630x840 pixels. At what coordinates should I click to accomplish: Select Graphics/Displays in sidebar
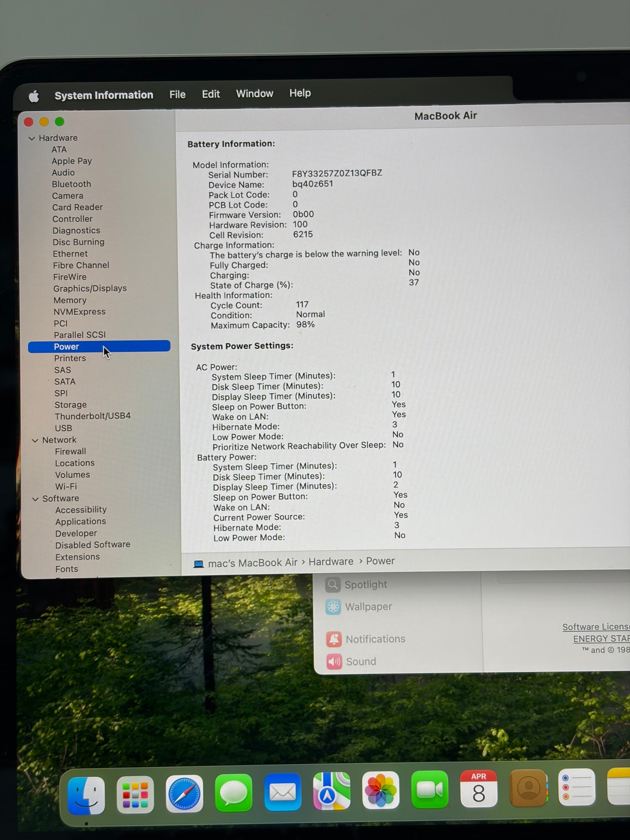[x=90, y=289]
